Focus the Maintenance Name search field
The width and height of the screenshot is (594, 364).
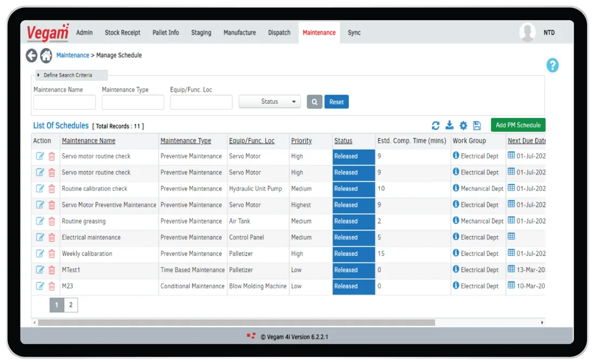click(64, 102)
